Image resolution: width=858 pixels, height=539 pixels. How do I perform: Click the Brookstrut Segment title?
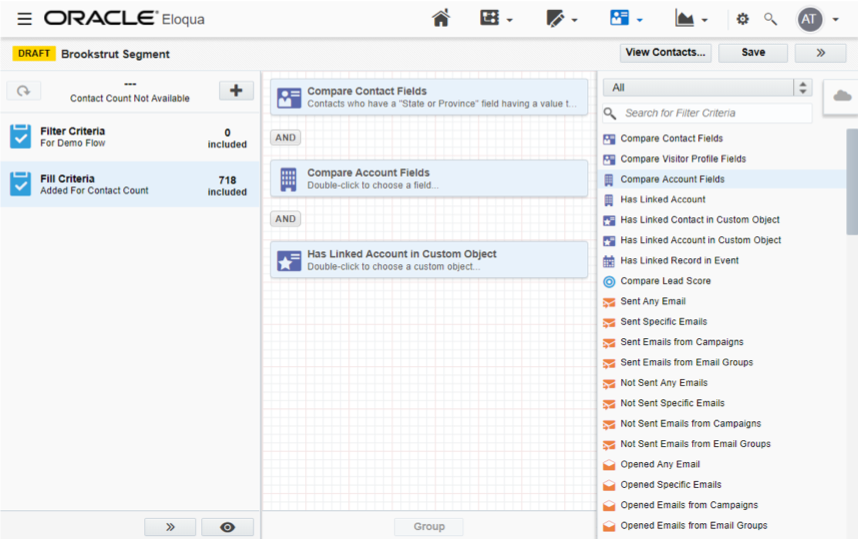point(115,54)
